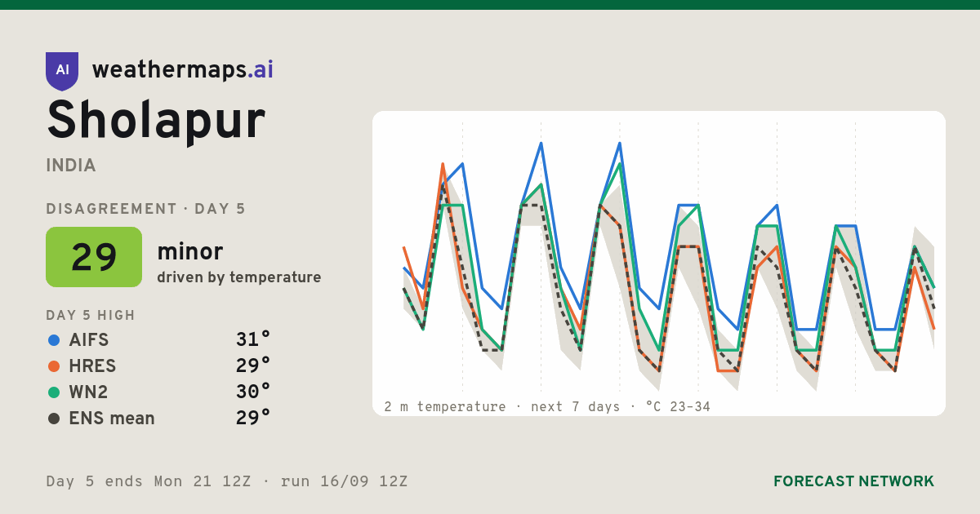Click the FORECAST NETWORK link
The height and width of the screenshot is (514, 980).
853,481
